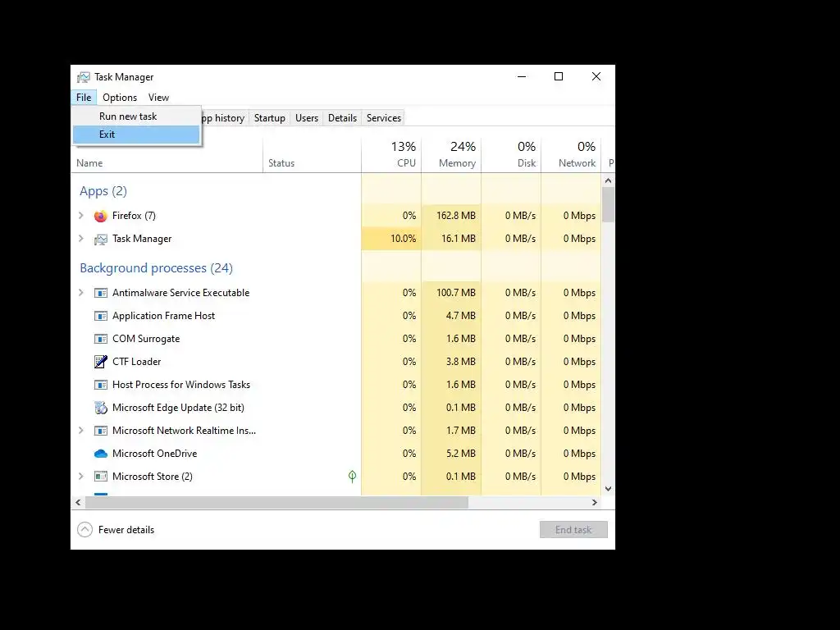Click the Microsoft Store process icon

pos(100,477)
